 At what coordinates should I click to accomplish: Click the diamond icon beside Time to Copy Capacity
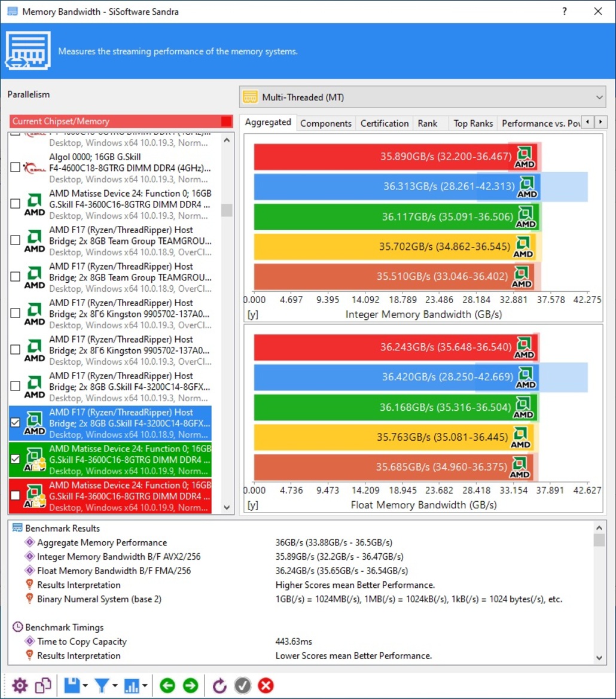(x=30, y=641)
